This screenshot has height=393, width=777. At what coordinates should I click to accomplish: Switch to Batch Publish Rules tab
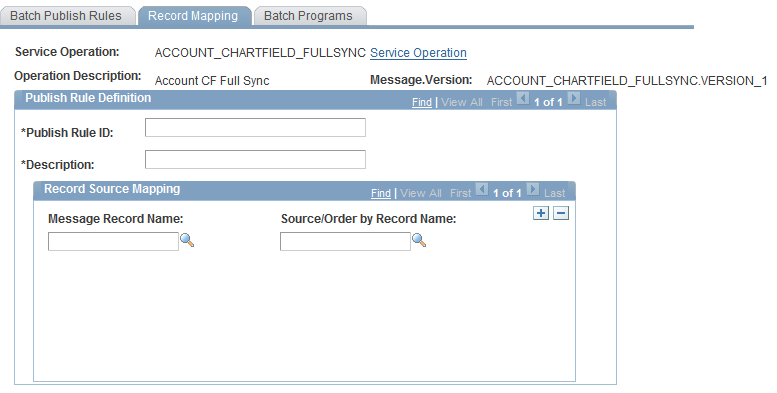66,16
